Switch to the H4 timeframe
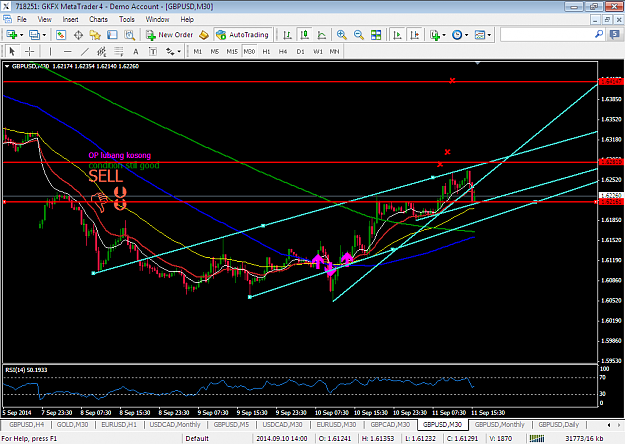 (283, 51)
